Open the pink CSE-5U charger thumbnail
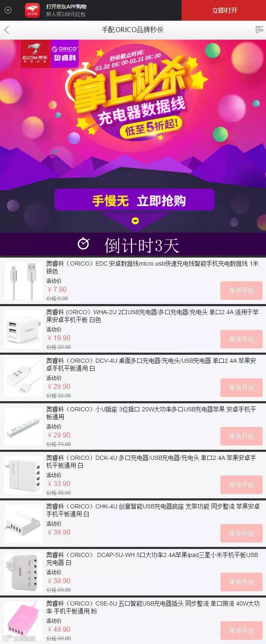The image size is (266, 644). click(x=23, y=621)
